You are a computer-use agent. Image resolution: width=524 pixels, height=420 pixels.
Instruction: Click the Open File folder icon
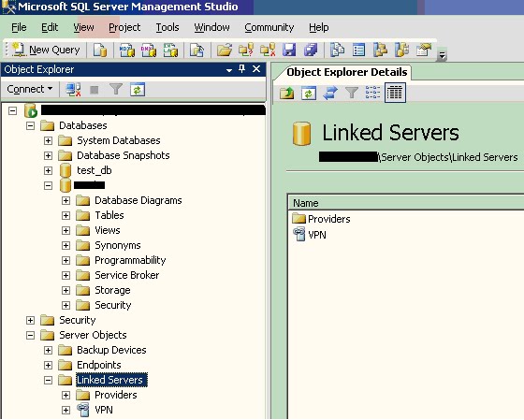[x=225, y=51]
